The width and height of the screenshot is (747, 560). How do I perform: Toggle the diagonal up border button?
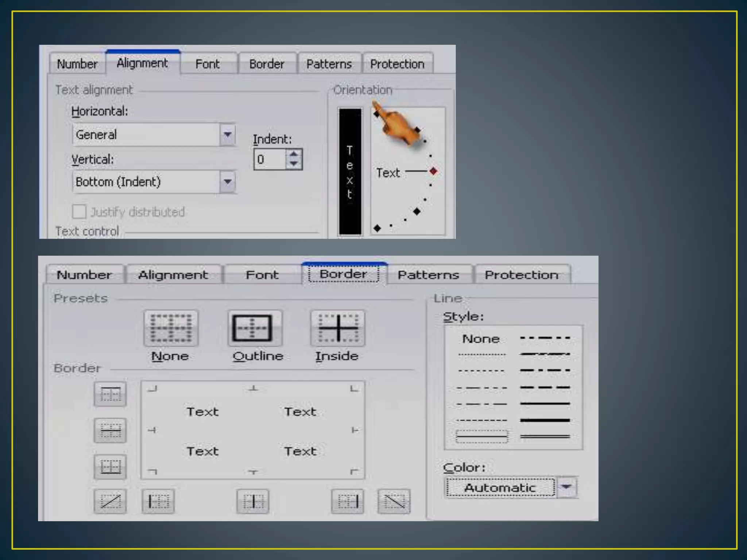[110, 501]
